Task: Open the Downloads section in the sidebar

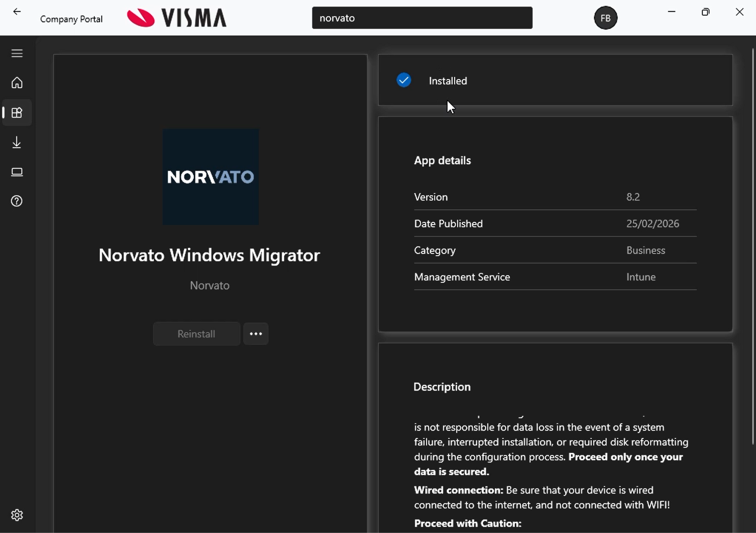Action: click(17, 142)
